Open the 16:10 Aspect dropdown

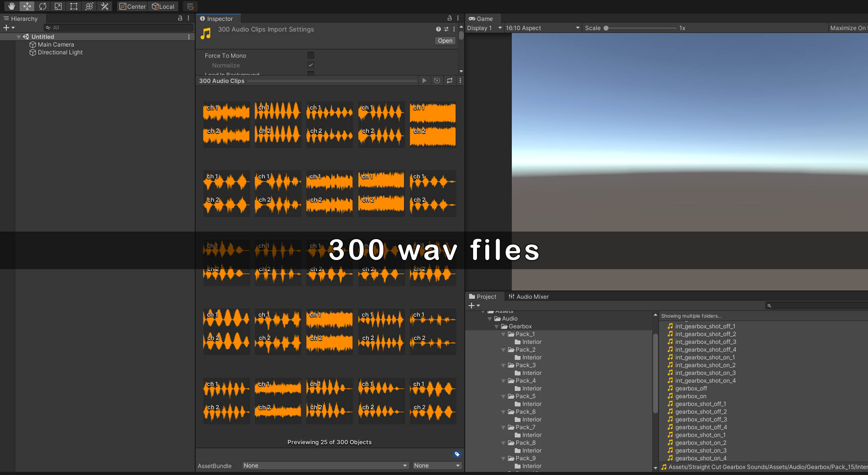click(x=542, y=28)
